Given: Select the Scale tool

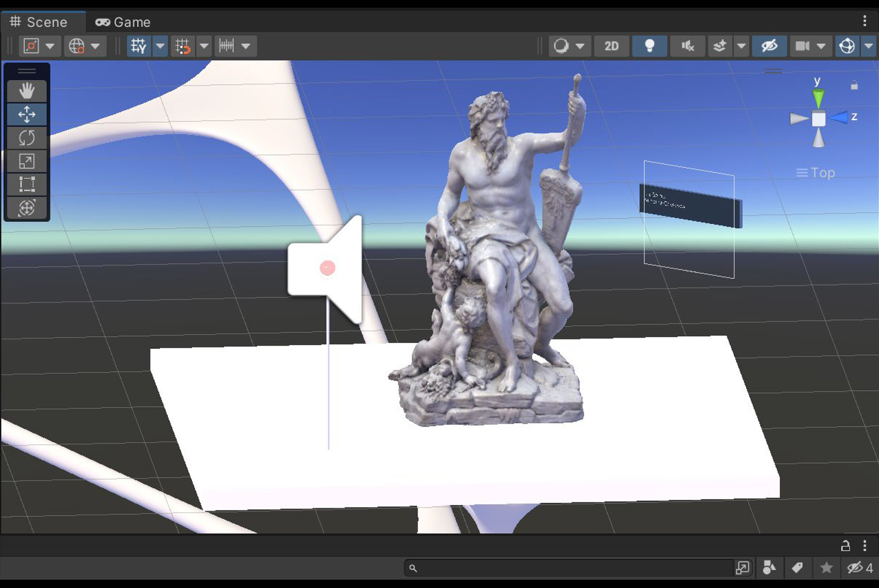Looking at the screenshot, I should tap(27, 161).
